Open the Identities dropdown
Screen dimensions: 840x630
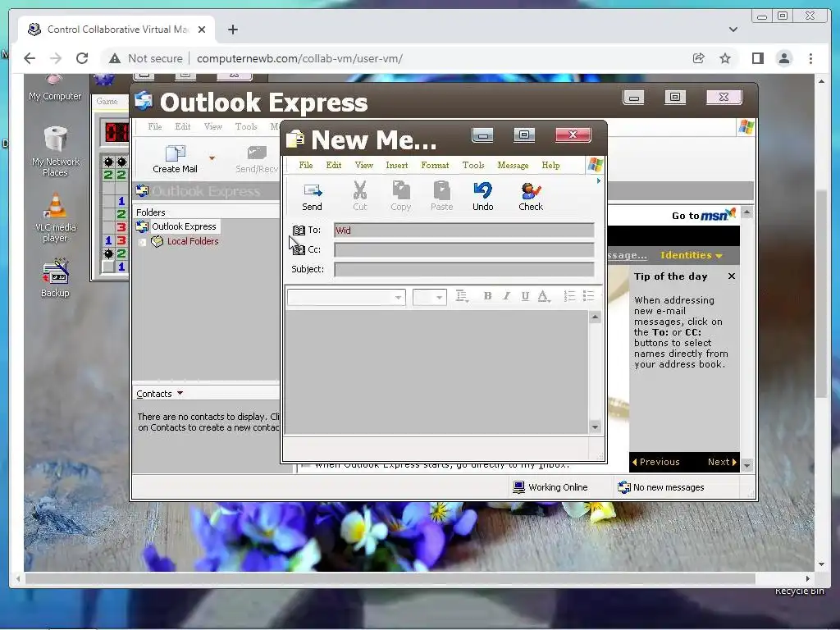(691, 255)
